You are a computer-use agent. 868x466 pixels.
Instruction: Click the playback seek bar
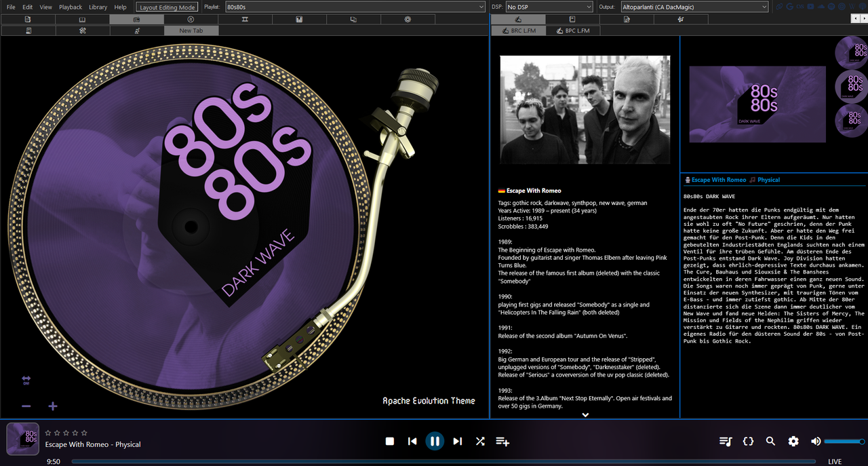[x=443, y=461]
